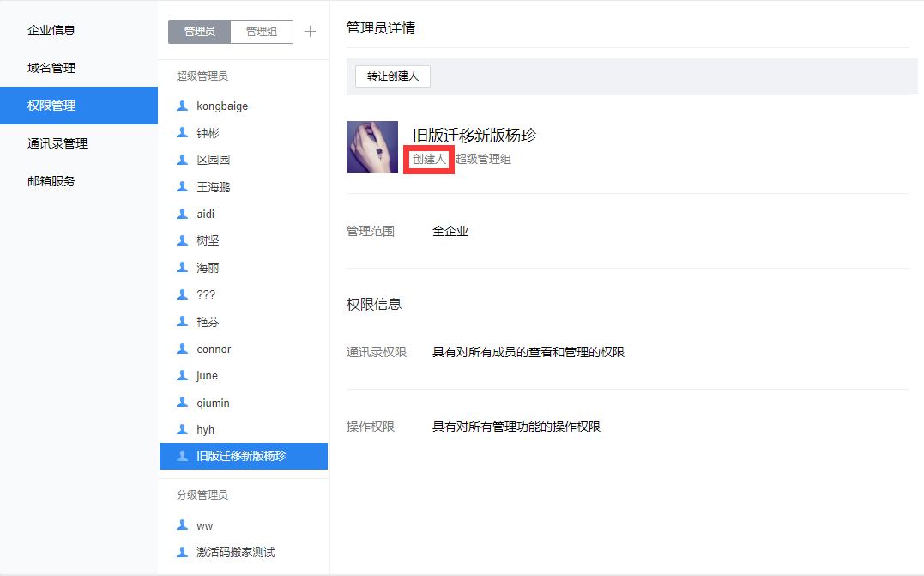
Task: Click the plus icon to add administrator
Action: (311, 32)
